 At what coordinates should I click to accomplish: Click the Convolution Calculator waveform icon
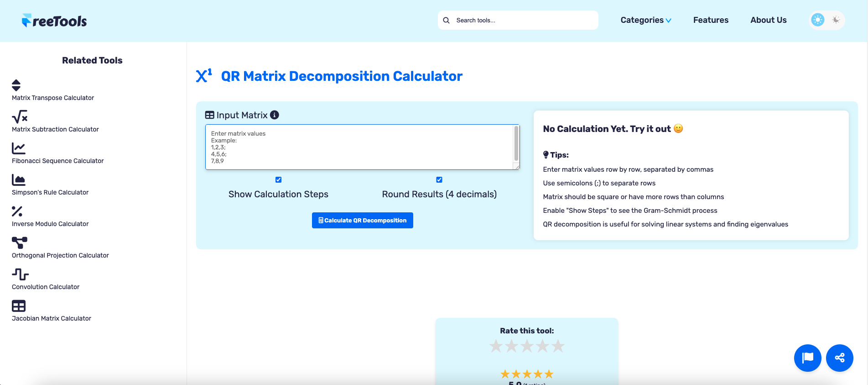coord(20,274)
